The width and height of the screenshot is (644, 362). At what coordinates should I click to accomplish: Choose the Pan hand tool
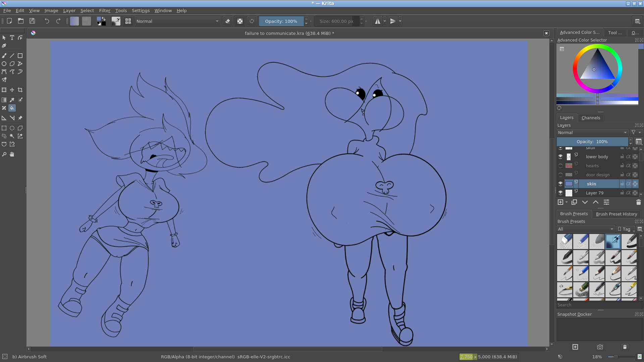click(x=12, y=154)
